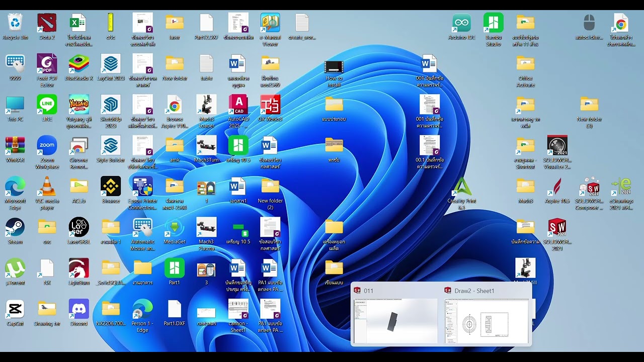Screen dimensions: 644x362
Task: Select the VLC media player icon
Action: [47, 194]
